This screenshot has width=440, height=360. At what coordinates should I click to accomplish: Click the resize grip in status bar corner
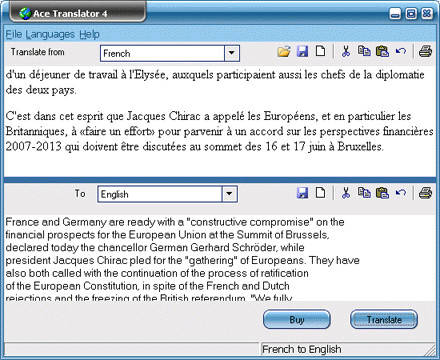coord(430,350)
